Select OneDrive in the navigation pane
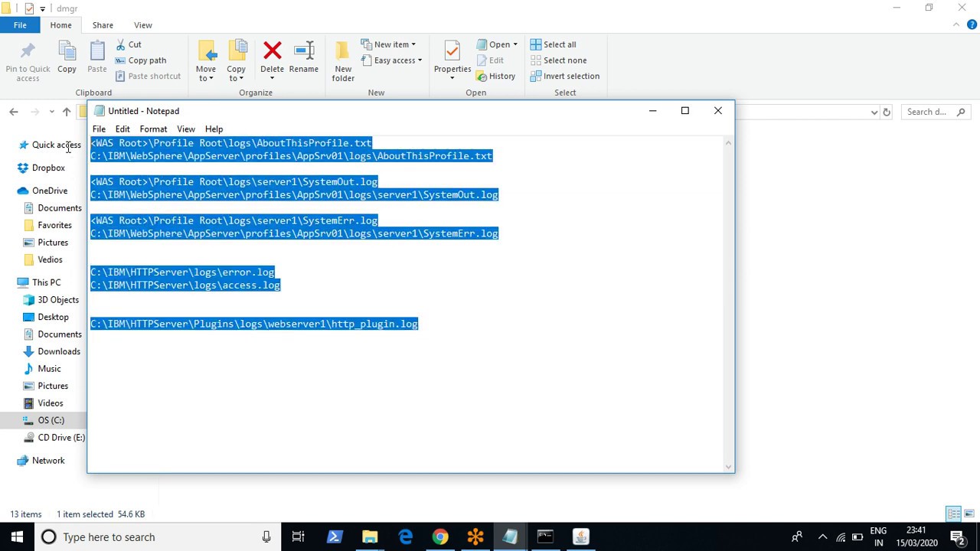Image resolution: width=980 pixels, height=551 pixels. point(50,191)
